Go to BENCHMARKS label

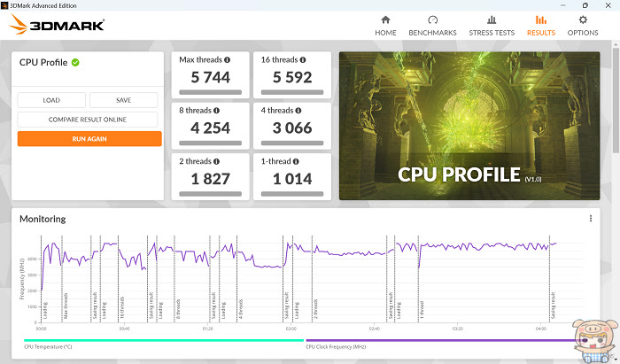[x=432, y=33]
